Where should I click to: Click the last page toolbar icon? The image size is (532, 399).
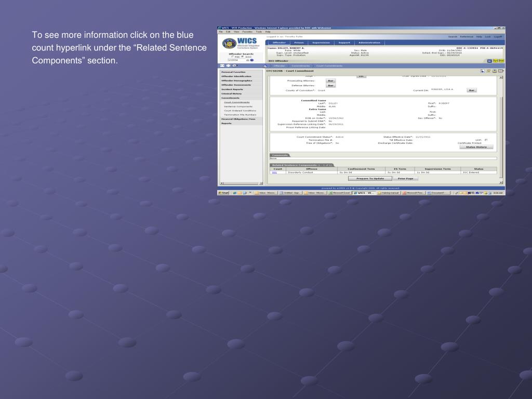501,71
